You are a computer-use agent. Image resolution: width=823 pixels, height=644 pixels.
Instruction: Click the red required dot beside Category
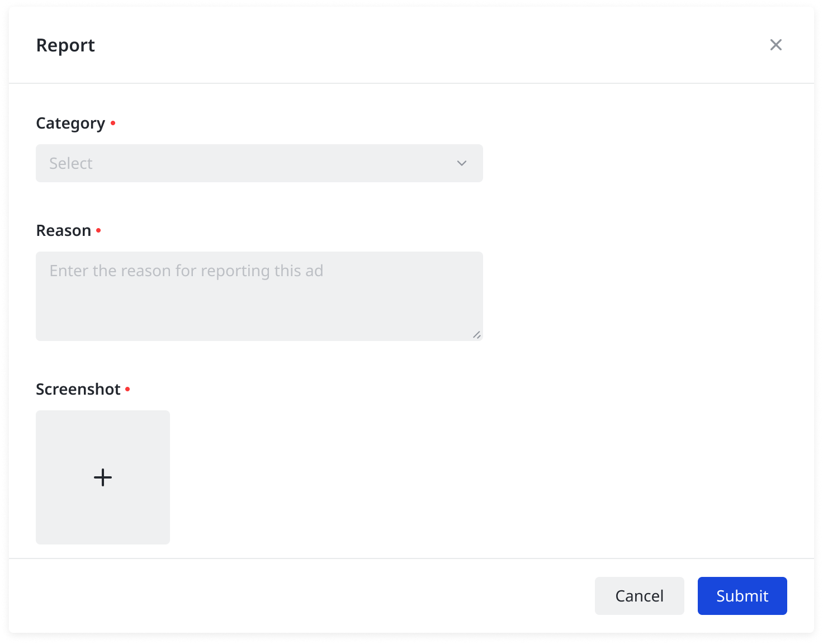pos(113,123)
